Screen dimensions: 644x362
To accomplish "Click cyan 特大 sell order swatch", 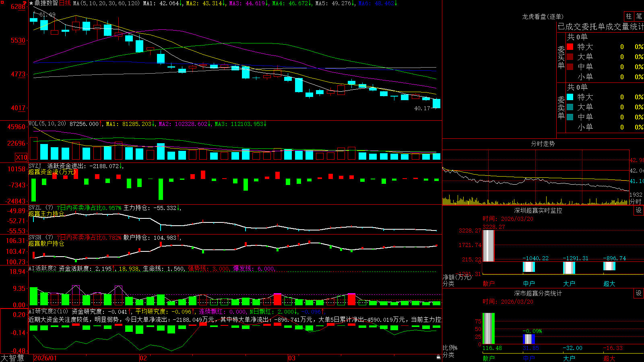I will click(x=570, y=97).
